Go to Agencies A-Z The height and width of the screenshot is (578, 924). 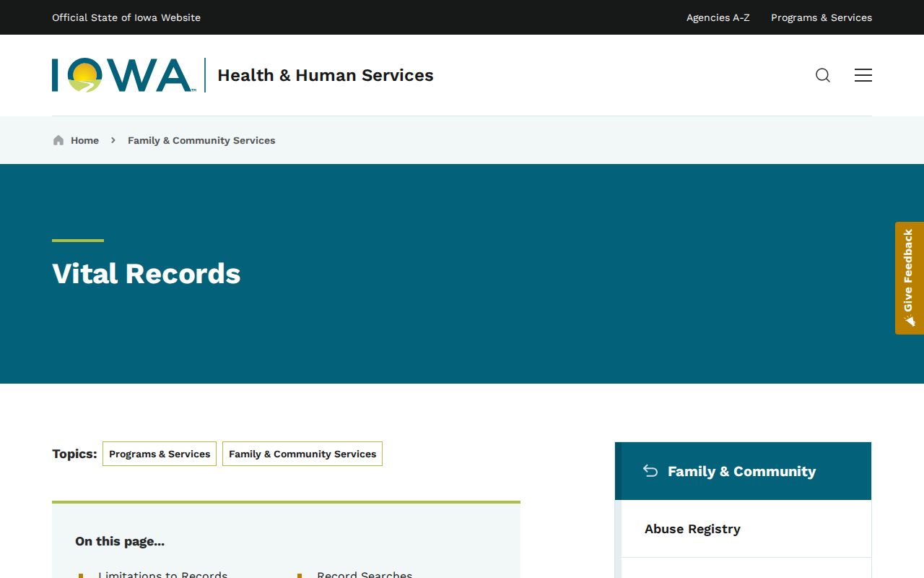pyautogui.click(x=718, y=17)
